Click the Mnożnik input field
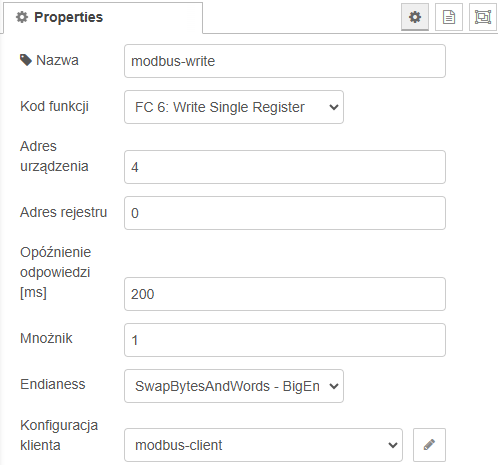Viewport: 498px width, 465px height. [285, 340]
